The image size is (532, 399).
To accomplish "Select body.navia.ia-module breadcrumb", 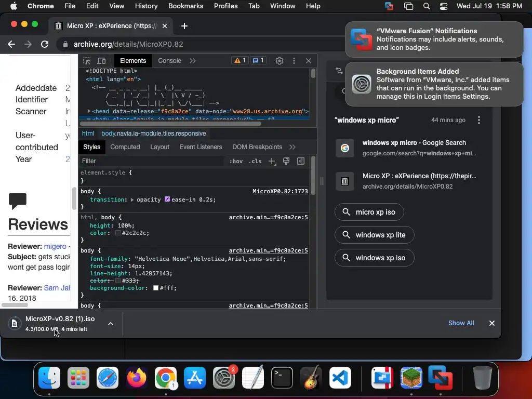I will point(153,134).
